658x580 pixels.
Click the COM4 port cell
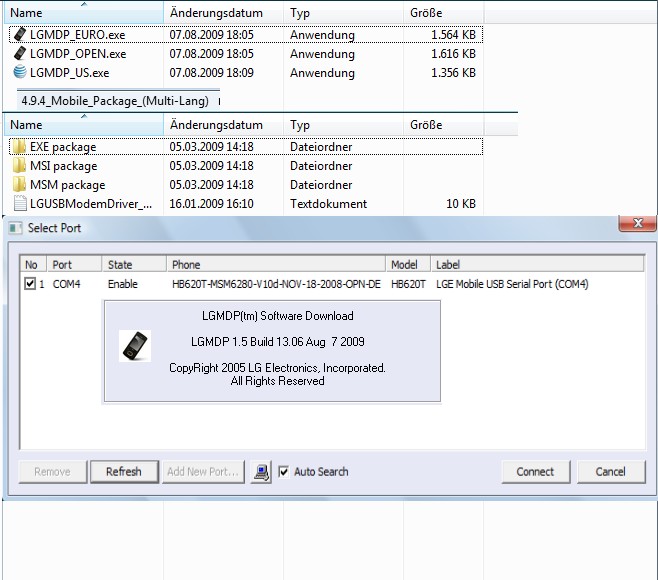66,284
